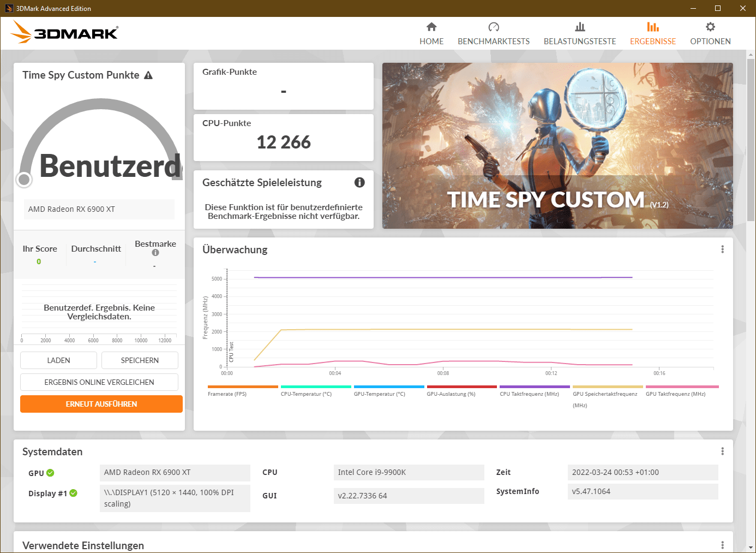Click the Time Spy Custom banner image
The width and height of the screenshot is (756, 553).
[x=557, y=146]
